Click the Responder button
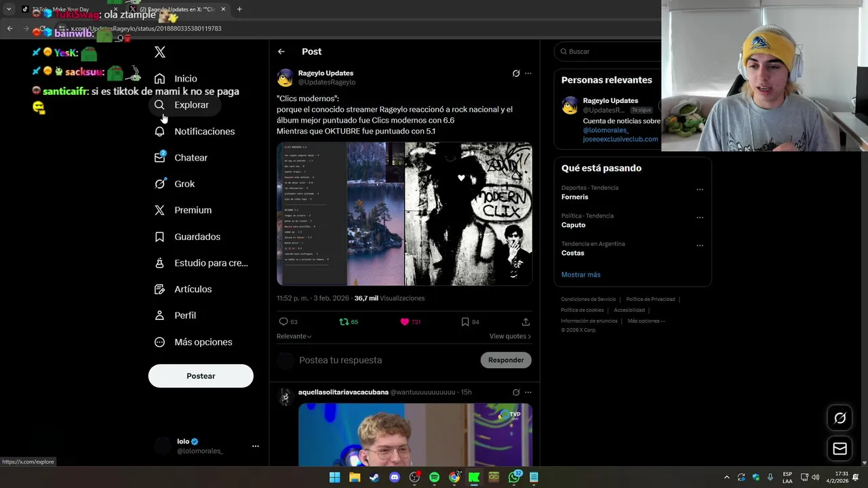The image size is (868, 488). [x=506, y=360]
